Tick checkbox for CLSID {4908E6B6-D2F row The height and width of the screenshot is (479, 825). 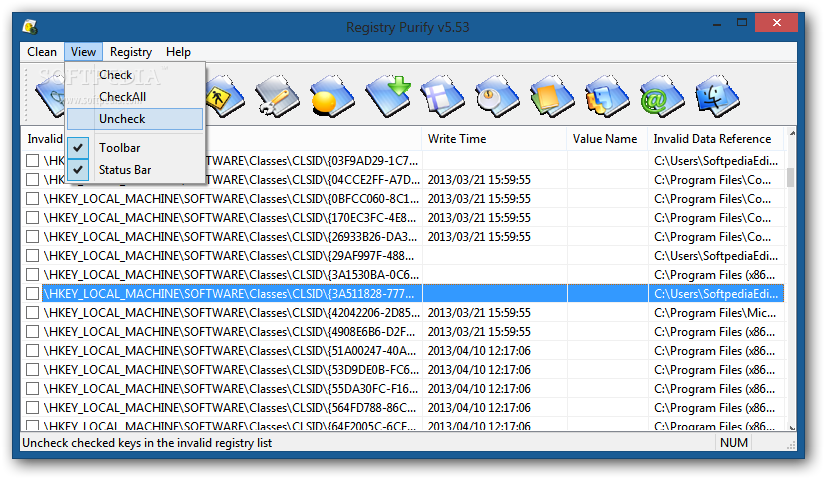click(x=33, y=331)
